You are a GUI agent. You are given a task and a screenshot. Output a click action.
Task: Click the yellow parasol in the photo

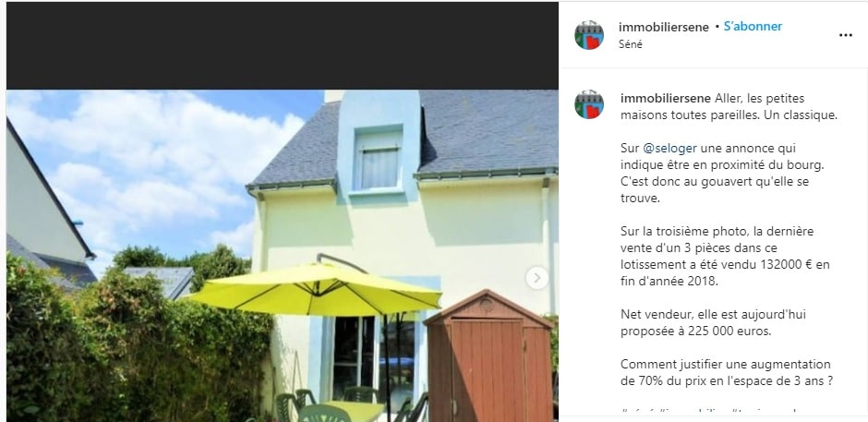pyautogui.click(x=316, y=291)
